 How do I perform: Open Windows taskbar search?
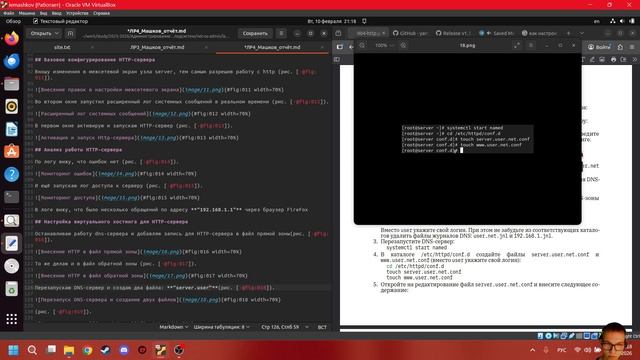pos(32,350)
